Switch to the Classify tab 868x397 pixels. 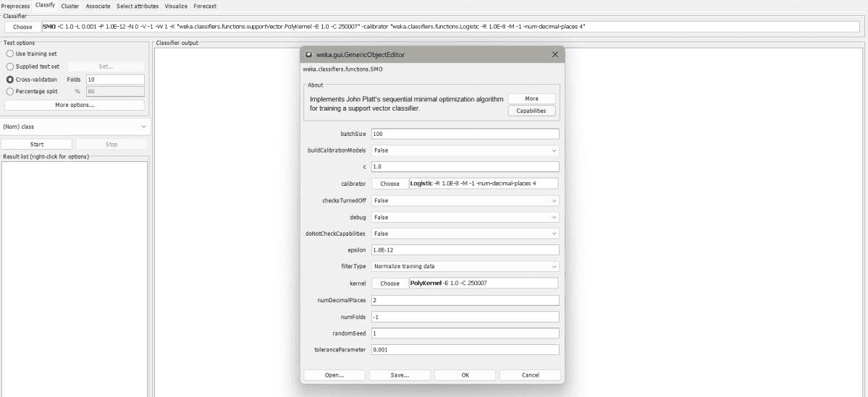point(45,6)
